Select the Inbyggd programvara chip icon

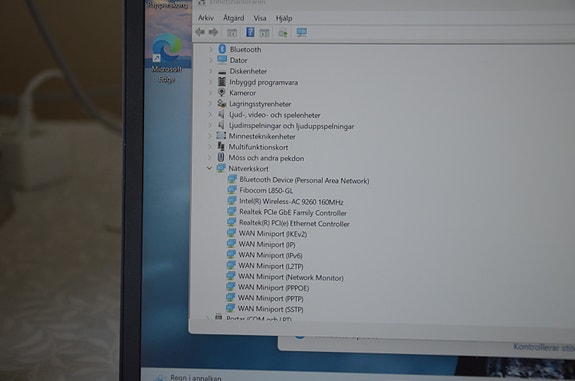click(x=221, y=81)
